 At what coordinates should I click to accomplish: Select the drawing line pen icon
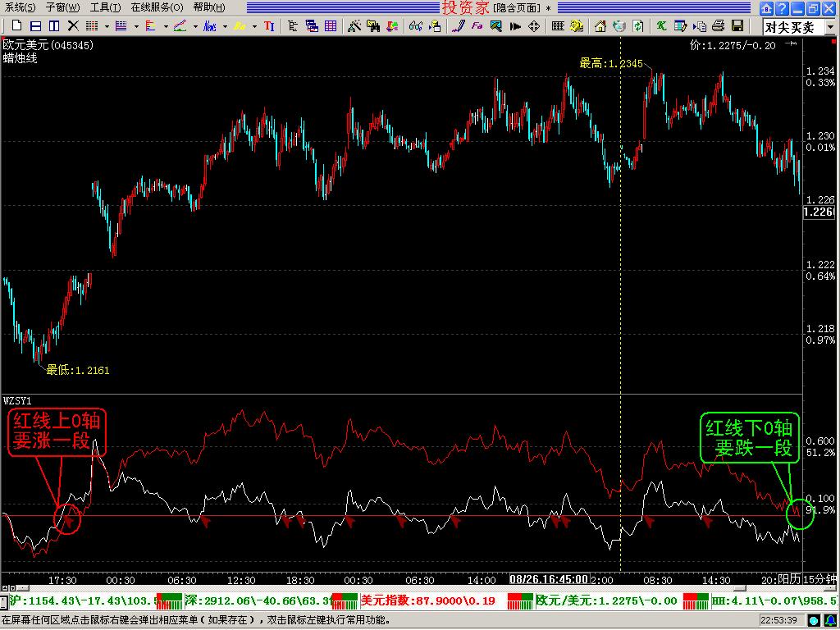pyautogui.click(x=458, y=25)
